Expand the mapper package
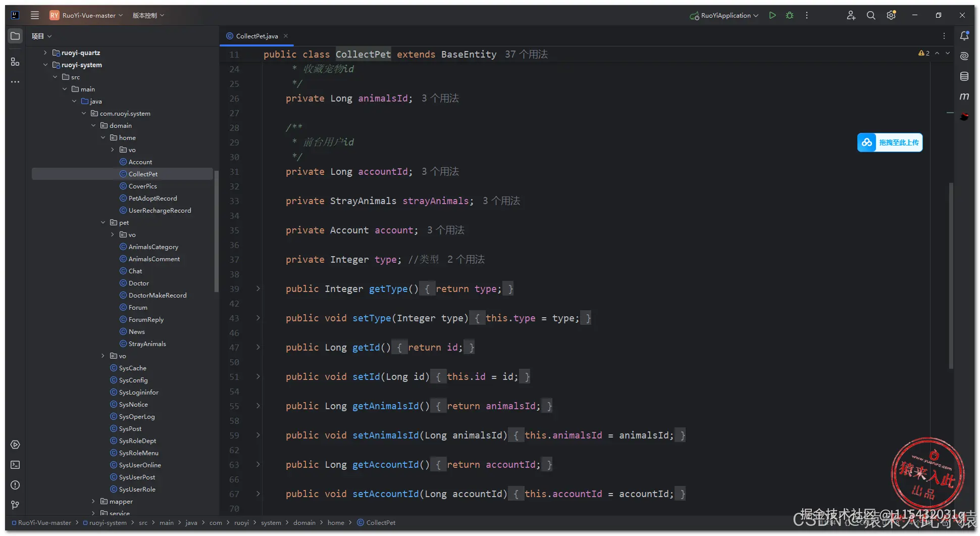This screenshot has height=536, width=980. coord(93,501)
